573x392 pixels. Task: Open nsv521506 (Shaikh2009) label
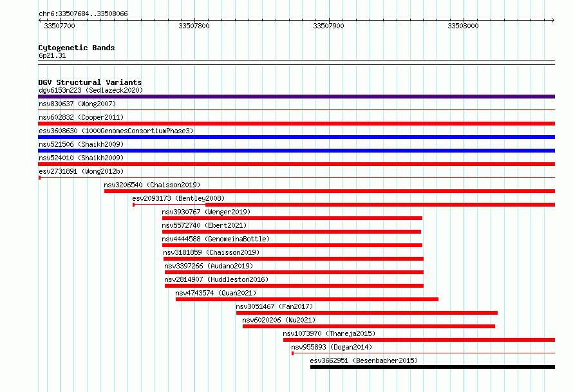[81, 144]
